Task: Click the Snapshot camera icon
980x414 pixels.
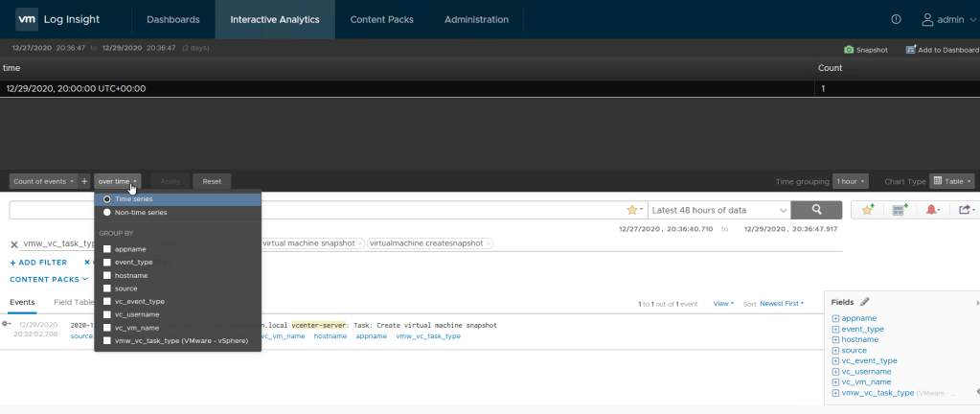Action: pos(849,50)
